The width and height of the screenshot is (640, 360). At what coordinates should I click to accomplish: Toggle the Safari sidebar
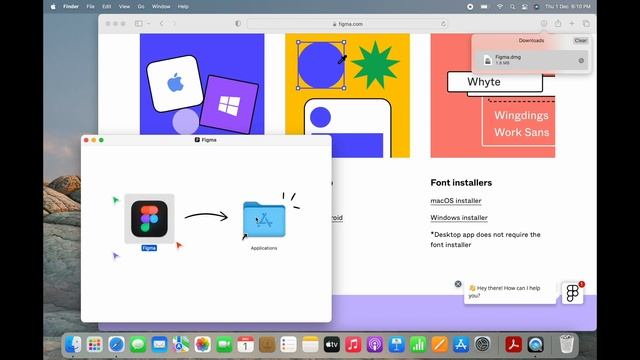(139, 24)
